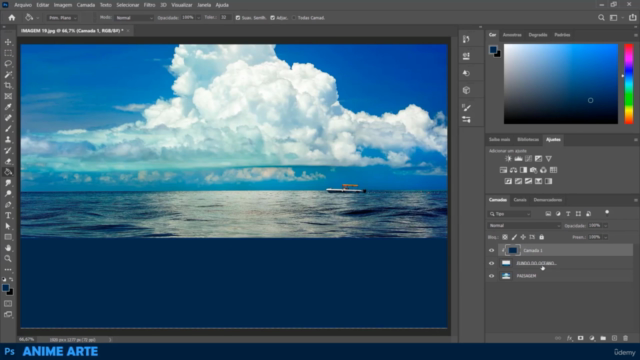Select the Rectangular Marquee tool
The width and height of the screenshot is (640, 360).
(x=8, y=53)
